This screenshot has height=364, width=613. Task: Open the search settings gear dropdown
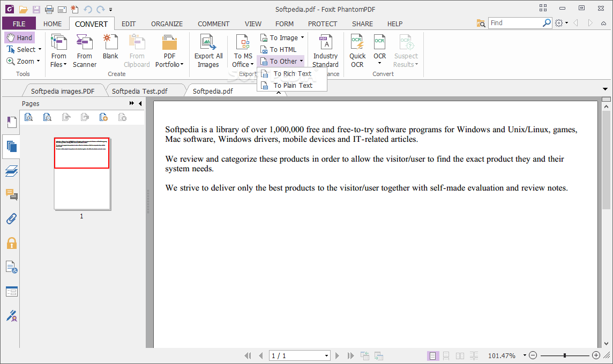pyautogui.click(x=562, y=23)
